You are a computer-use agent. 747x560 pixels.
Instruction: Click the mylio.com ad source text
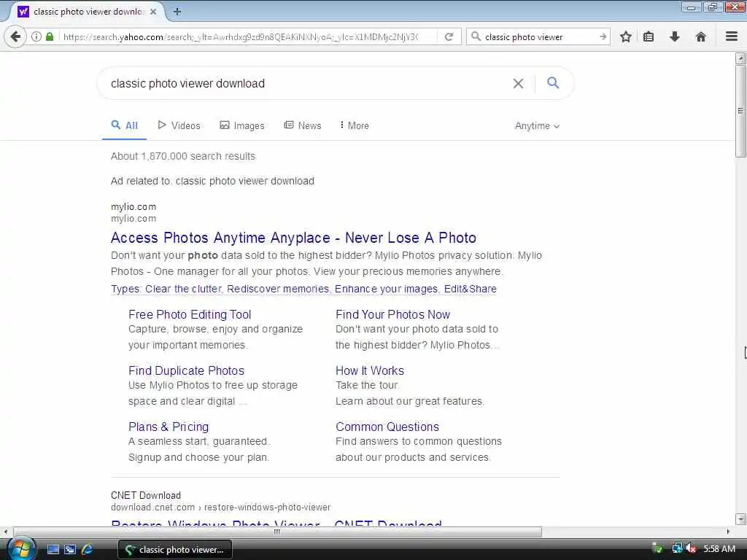133,206
